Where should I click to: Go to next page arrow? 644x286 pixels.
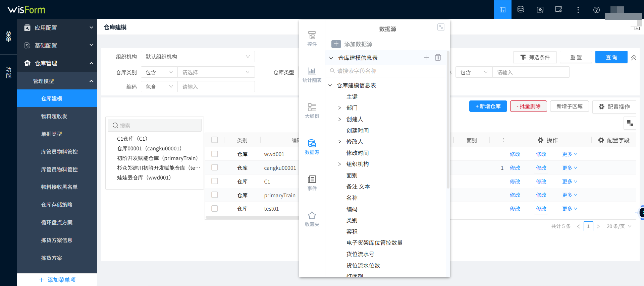598,226
